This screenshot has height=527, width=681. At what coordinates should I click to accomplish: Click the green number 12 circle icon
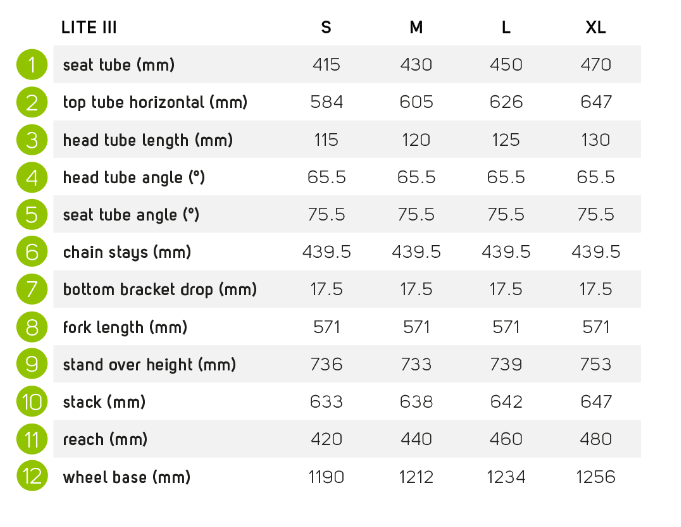pyautogui.click(x=32, y=476)
